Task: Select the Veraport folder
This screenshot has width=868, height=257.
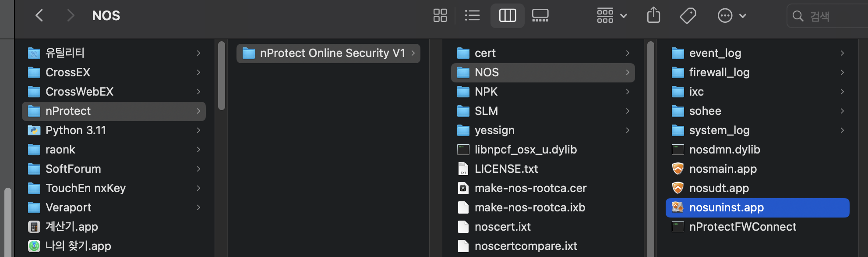Action: pos(114,207)
